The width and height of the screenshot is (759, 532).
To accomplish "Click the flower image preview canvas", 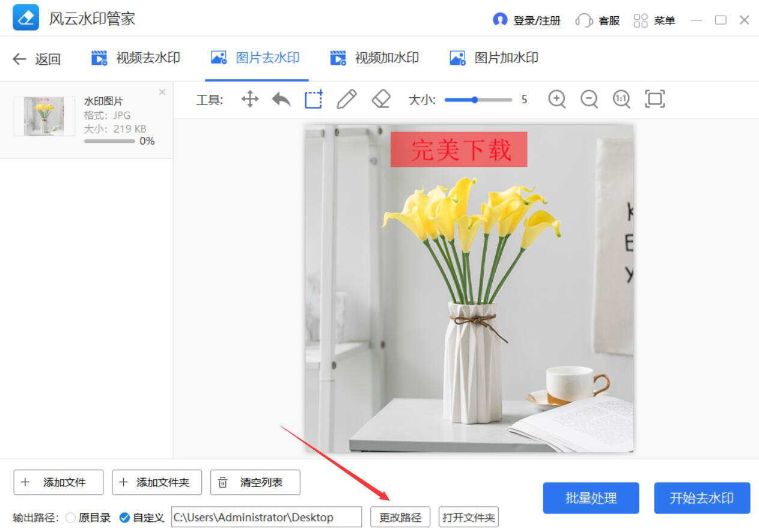I will tap(469, 288).
